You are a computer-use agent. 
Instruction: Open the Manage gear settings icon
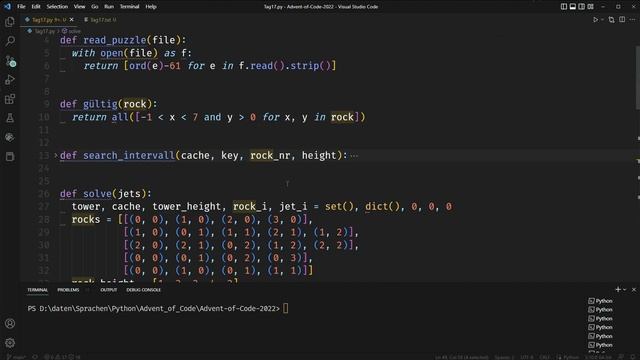click(x=10, y=343)
